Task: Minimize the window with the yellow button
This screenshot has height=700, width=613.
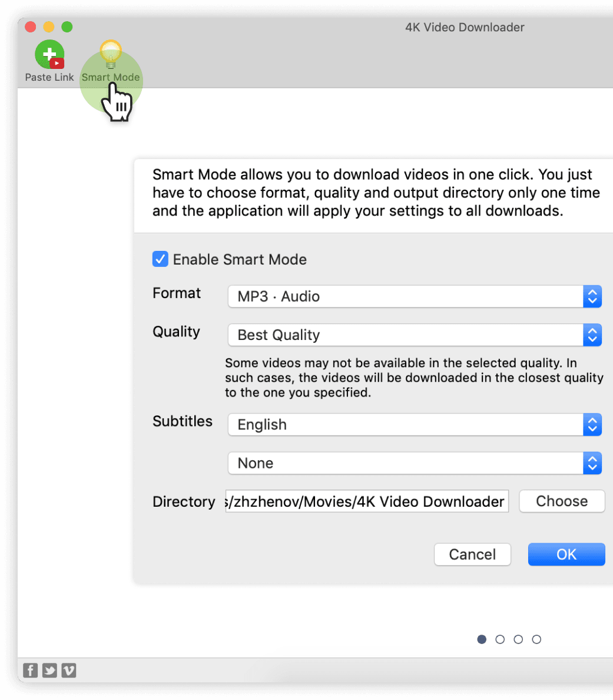Action: [x=49, y=27]
